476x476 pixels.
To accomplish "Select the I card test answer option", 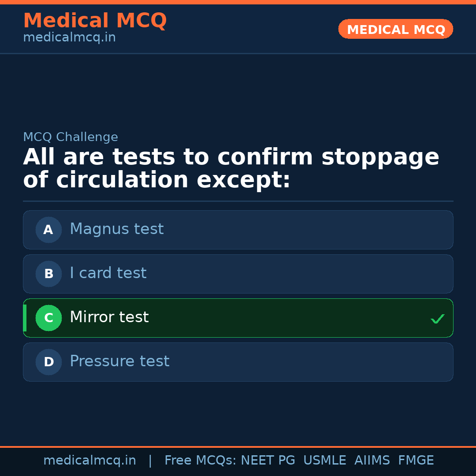I will pos(238,274).
